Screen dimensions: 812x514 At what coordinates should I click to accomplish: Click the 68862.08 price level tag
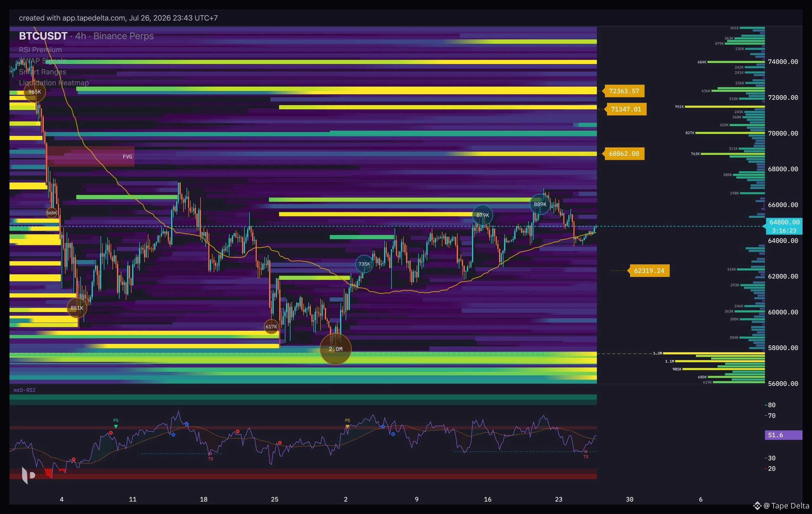624,154
